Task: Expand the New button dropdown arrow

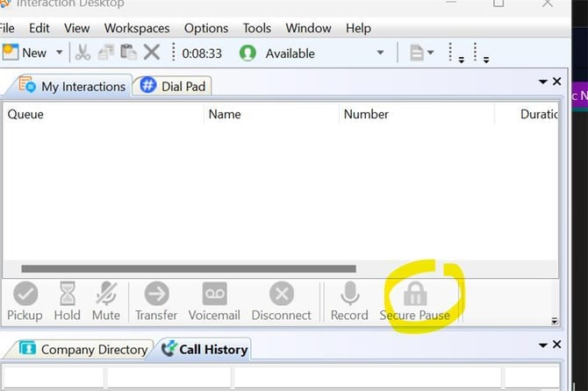Action: [60, 53]
